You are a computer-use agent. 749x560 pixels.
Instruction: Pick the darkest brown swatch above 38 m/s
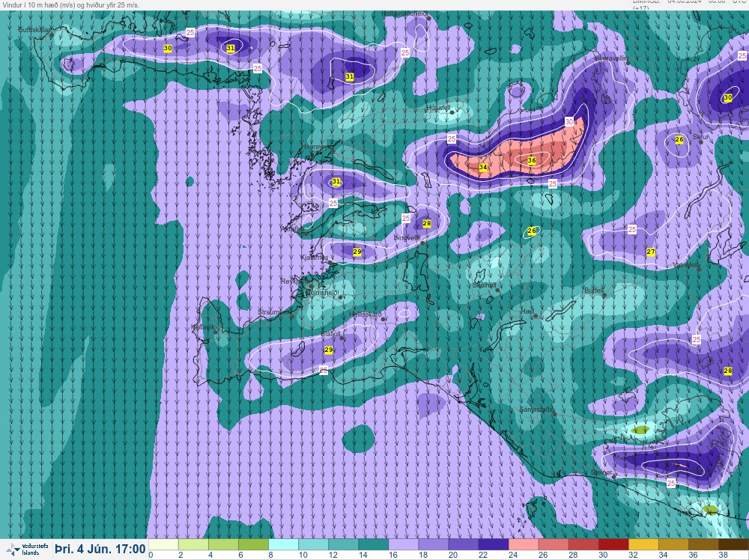pyautogui.click(x=734, y=545)
